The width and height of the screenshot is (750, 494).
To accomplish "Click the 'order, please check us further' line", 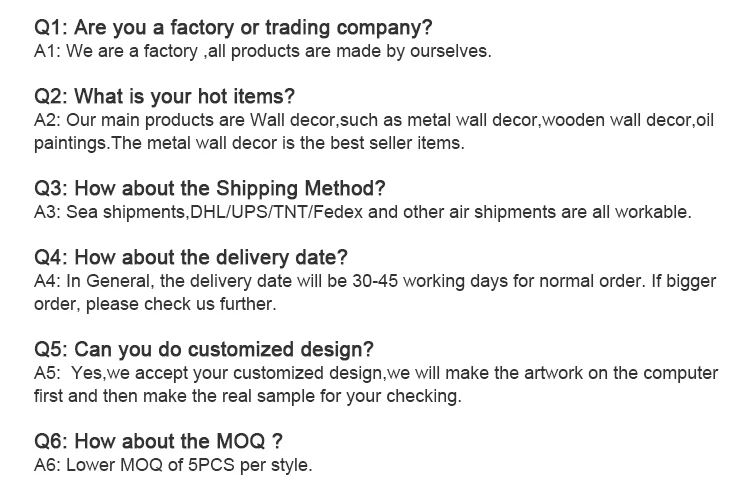I will coord(154,303).
